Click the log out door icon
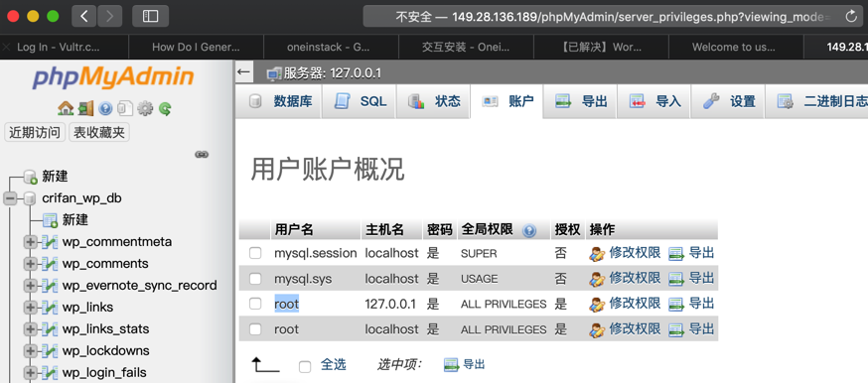Viewport: 868px width, 383px height. (x=85, y=108)
